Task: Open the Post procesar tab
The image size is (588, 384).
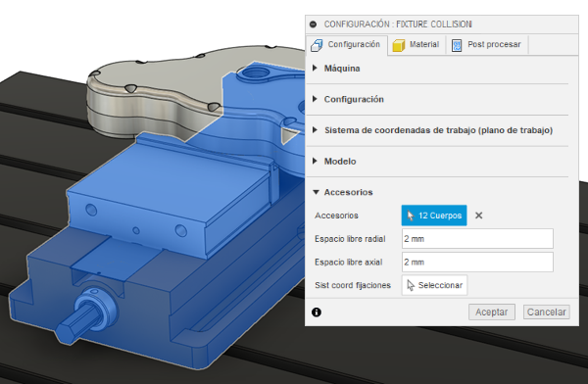Action: pyautogui.click(x=487, y=45)
